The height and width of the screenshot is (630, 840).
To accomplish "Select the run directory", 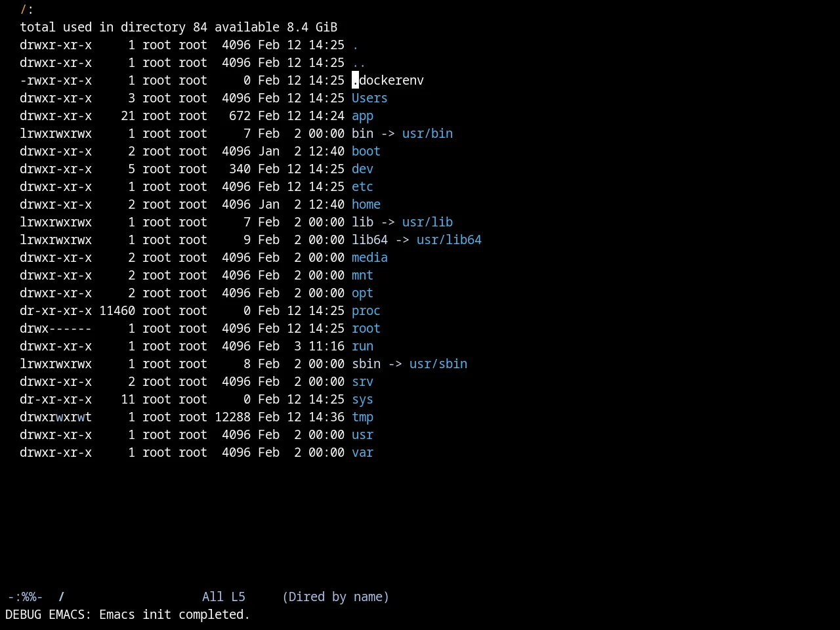I will pyautogui.click(x=362, y=346).
